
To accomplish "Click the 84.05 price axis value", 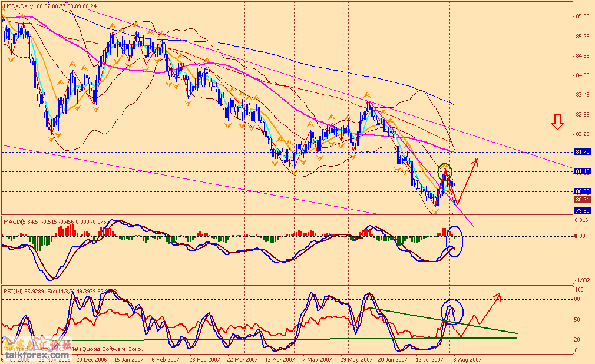I will point(583,75).
